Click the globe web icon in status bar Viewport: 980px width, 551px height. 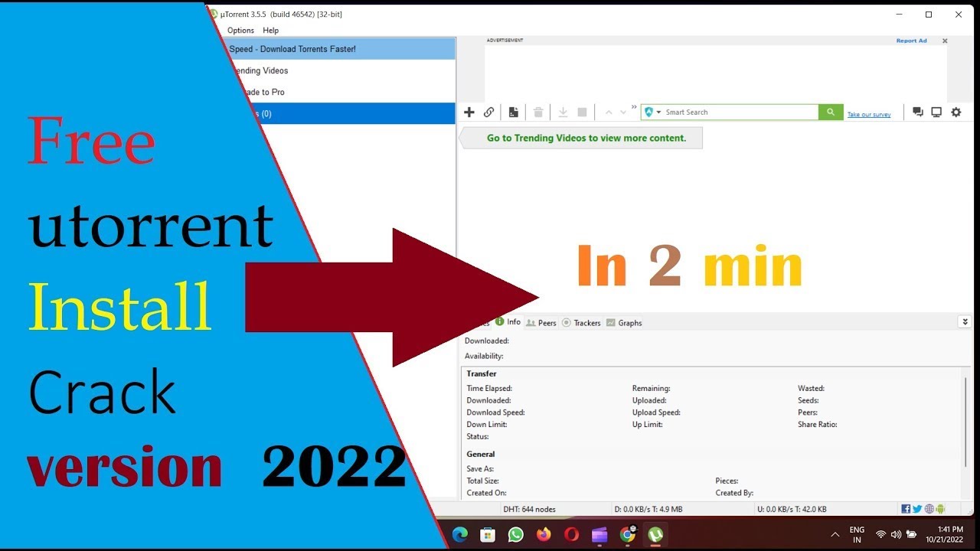pos(929,509)
